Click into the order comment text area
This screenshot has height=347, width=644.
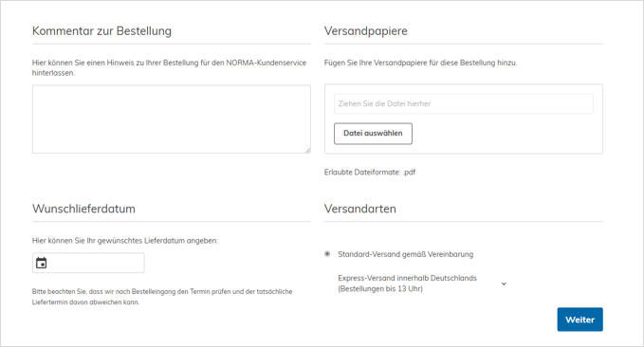pyautogui.click(x=172, y=119)
